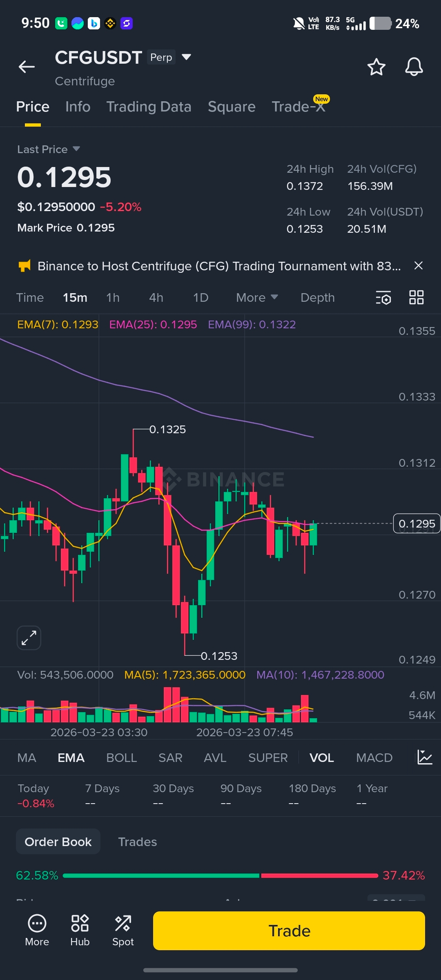Select the Order Book tab
441x980 pixels.
pos(58,842)
